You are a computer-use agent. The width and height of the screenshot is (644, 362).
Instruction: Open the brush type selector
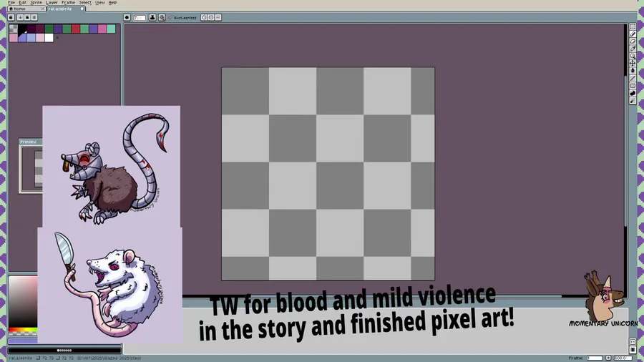(x=127, y=18)
